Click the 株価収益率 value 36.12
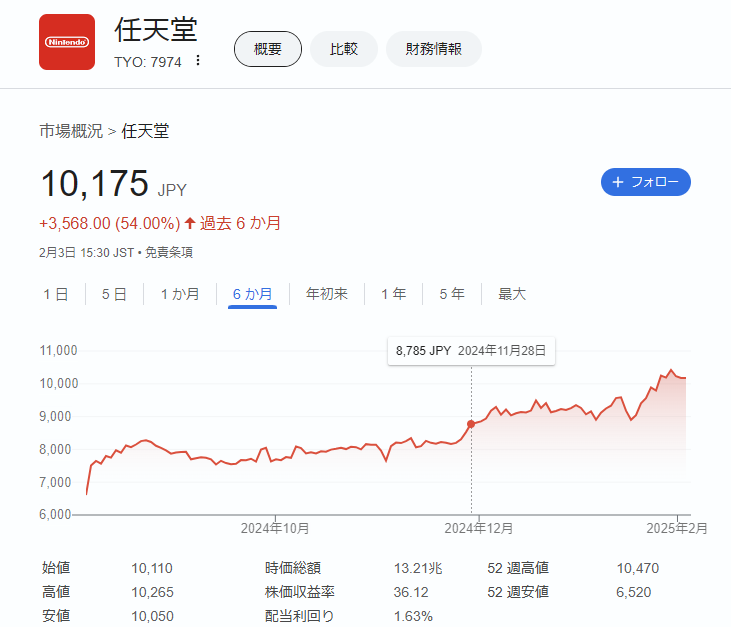This screenshot has height=627, width=731. [x=411, y=592]
